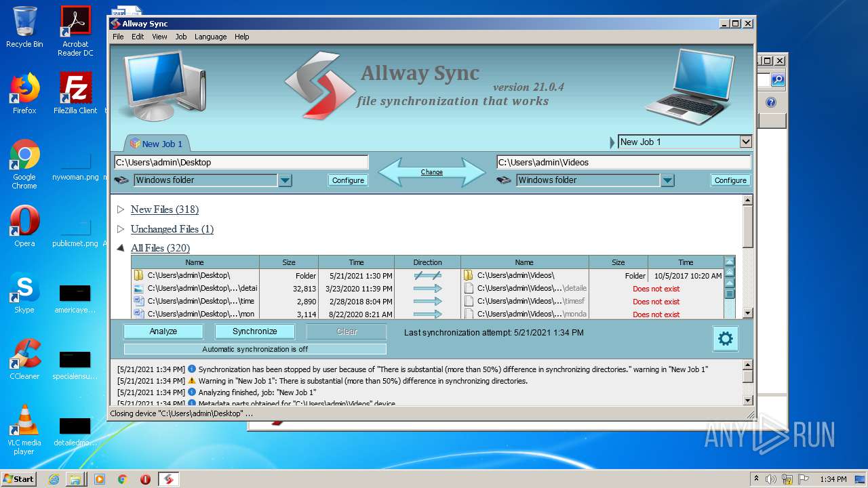Screen dimensions: 868x488
Task: Open the Job menu
Action: coord(181,37)
